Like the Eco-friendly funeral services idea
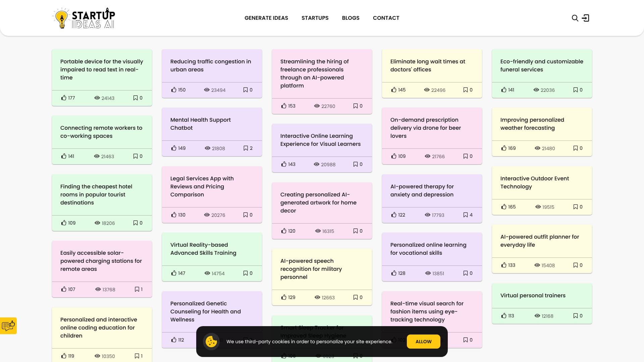The image size is (644, 362). 504,90
